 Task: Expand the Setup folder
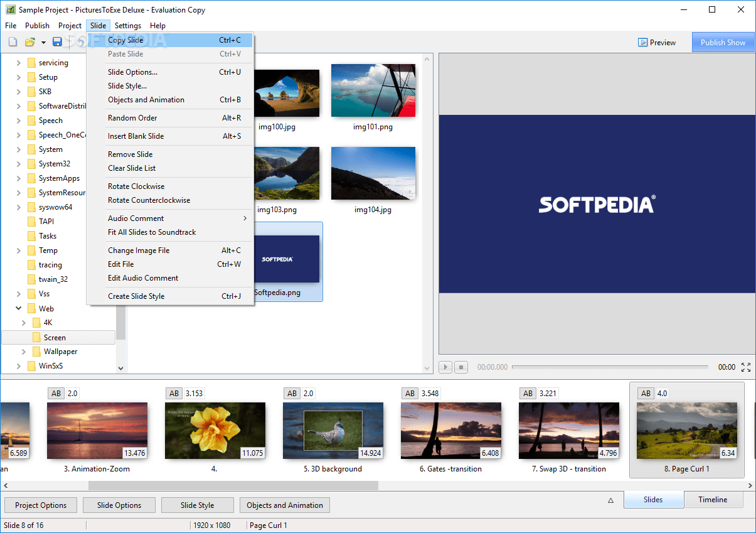(18, 77)
